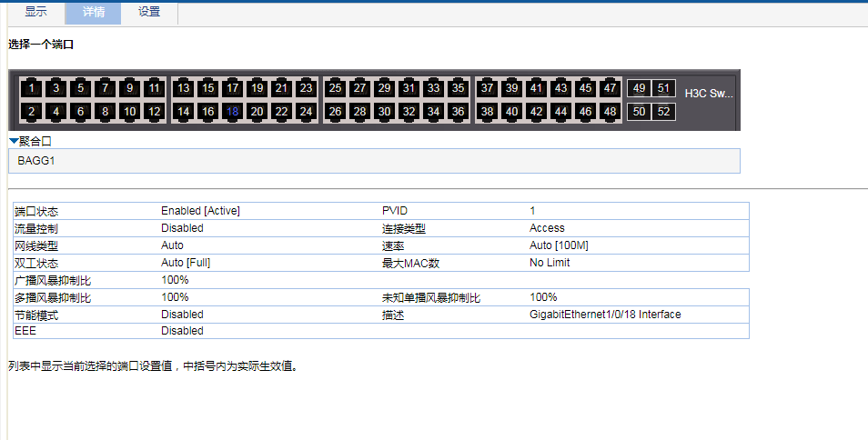Screen dimensions: 868x440
Task: Click the GigabitEthernet1/0/18 Interface description
Action: point(605,314)
